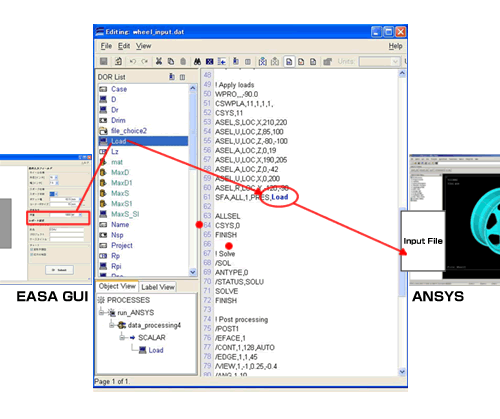
Task: Open the Help menu
Action: (x=395, y=46)
